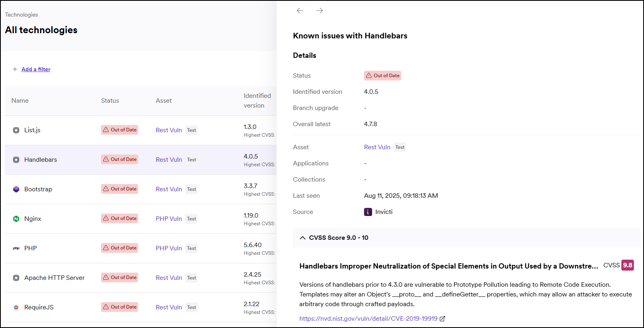Click the forward arrow in details panel
The image size is (644, 328).
coord(319,11)
